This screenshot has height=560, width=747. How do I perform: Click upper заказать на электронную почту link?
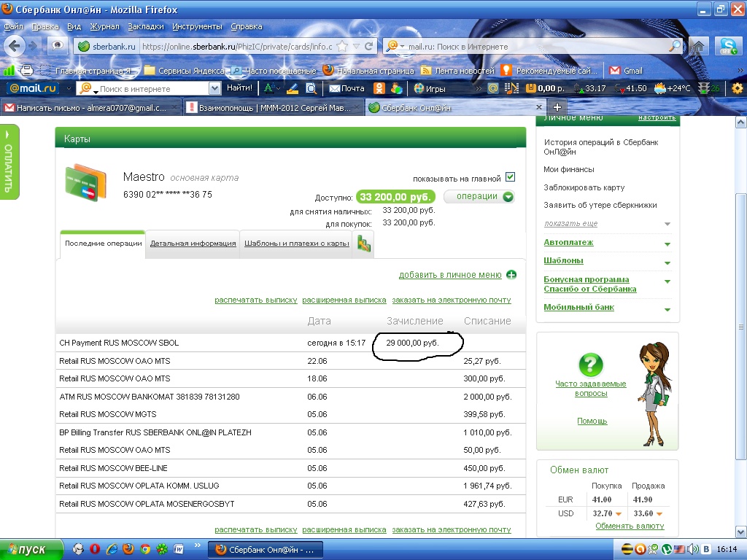(451, 300)
